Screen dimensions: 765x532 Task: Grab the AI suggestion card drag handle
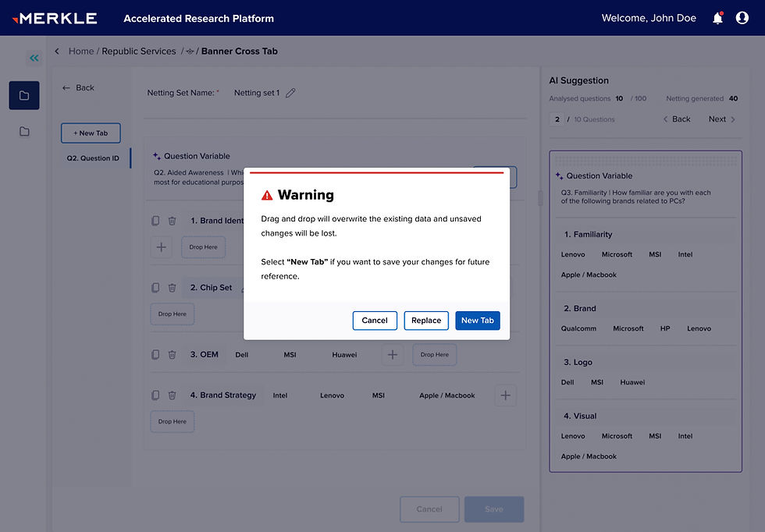click(646, 160)
